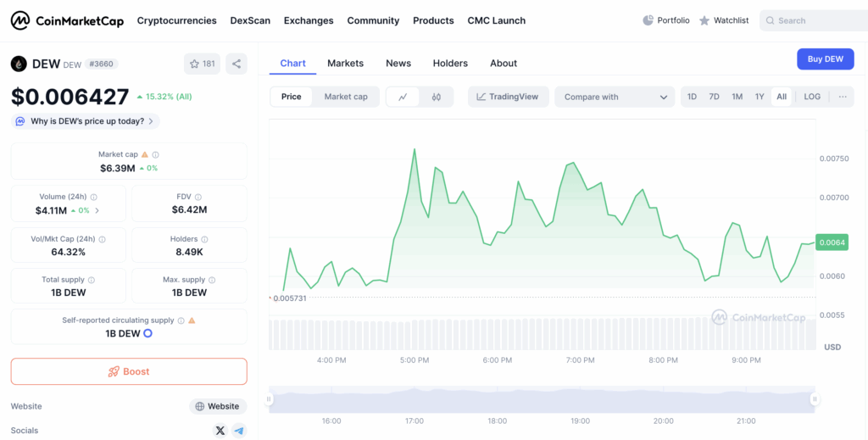Expand the Compare with dropdown

[x=615, y=97]
